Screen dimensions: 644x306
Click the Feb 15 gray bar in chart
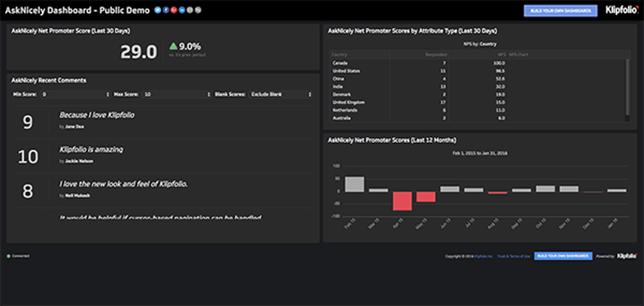click(x=354, y=184)
